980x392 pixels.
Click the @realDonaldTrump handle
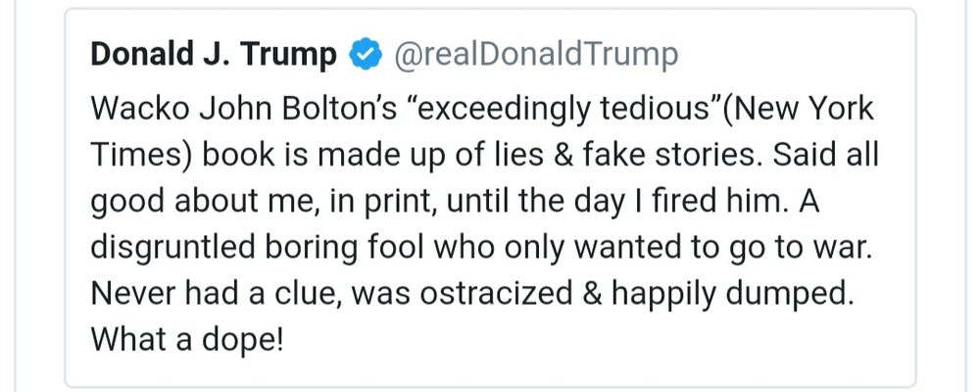coord(535,56)
